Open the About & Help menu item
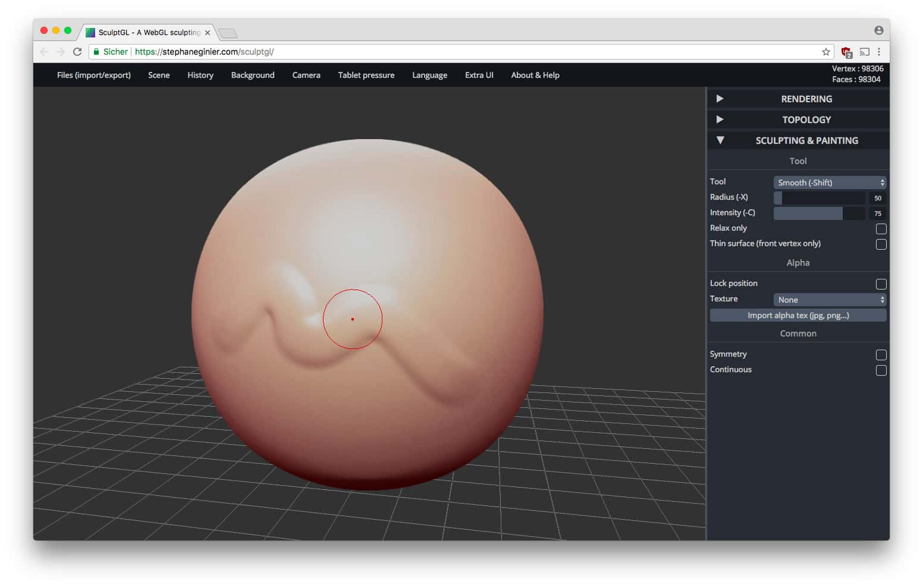The height and width of the screenshot is (588, 923). point(535,75)
